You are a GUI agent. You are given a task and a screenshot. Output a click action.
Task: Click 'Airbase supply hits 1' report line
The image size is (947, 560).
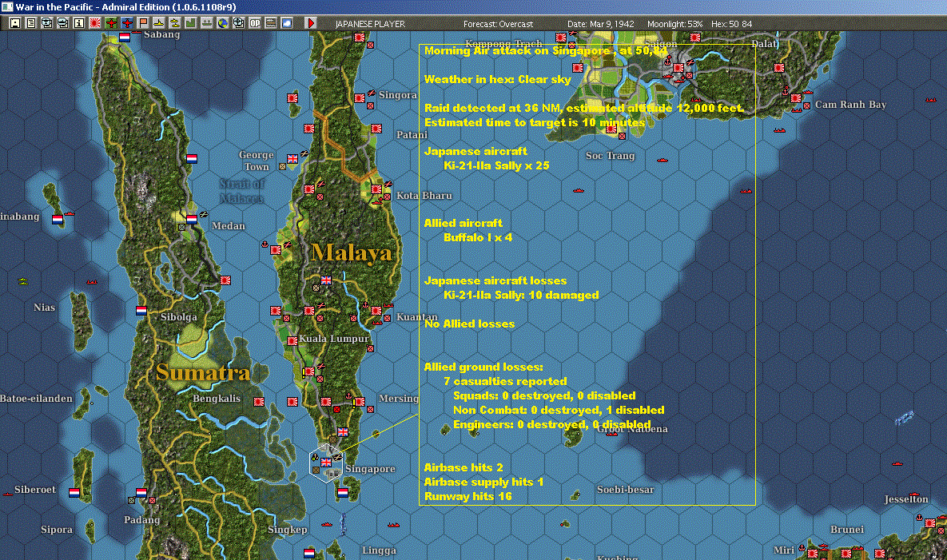coord(483,483)
